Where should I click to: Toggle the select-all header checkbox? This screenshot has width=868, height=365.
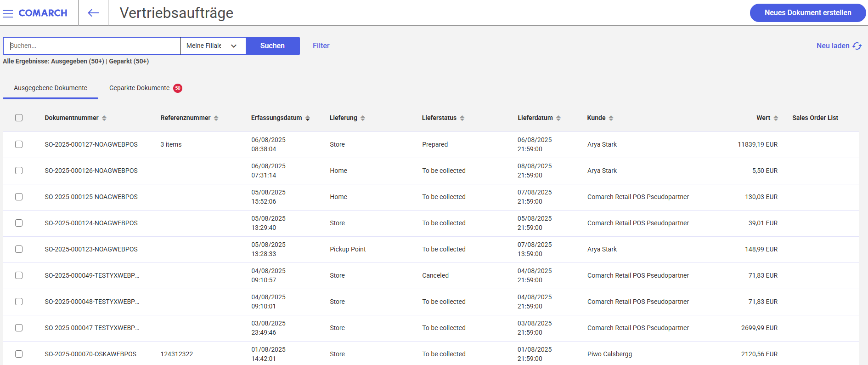(19, 118)
